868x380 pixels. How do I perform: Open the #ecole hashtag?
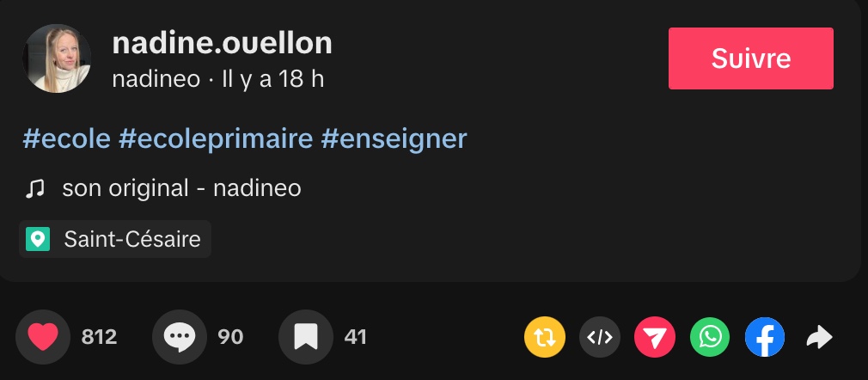point(66,138)
